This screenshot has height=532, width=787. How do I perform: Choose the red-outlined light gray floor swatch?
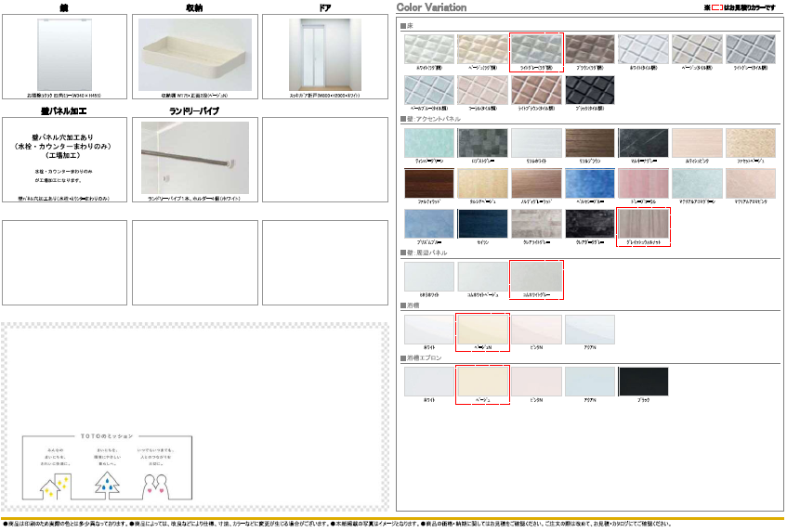tap(536, 49)
